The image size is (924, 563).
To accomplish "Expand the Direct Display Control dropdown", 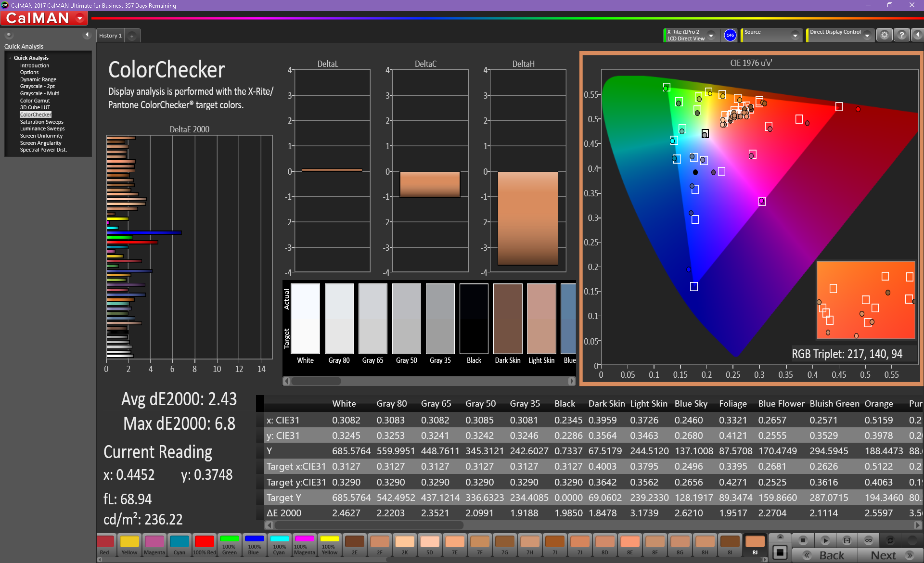I will [867, 35].
